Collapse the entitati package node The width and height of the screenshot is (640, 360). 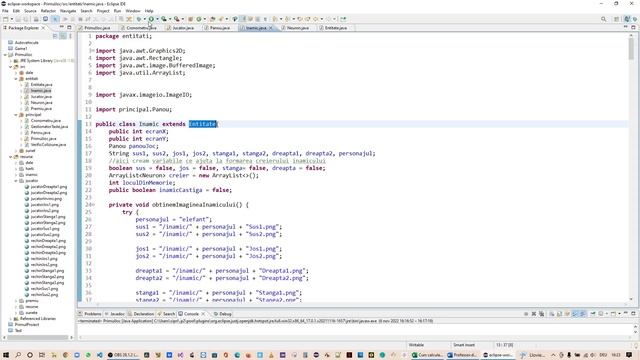pos(16,79)
